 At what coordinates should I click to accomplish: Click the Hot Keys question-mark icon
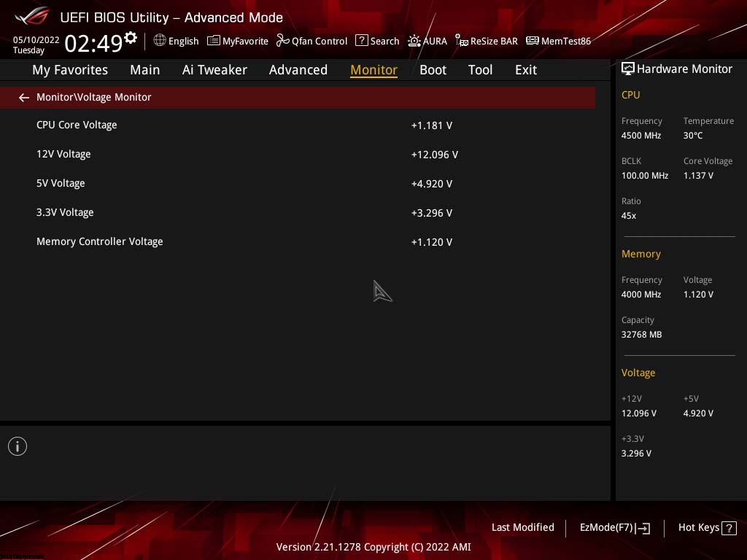(729, 528)
